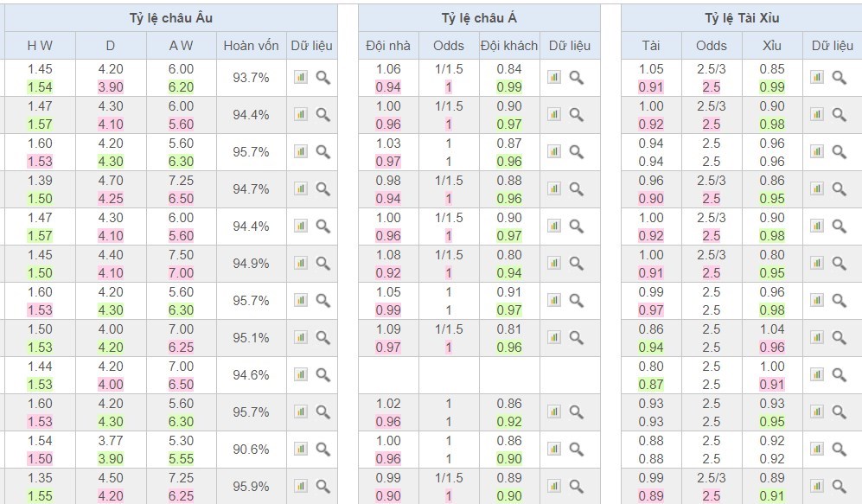Click the Tài Xỉu magnifier beside Xỉu 1.04

click(x=839, y=338)
